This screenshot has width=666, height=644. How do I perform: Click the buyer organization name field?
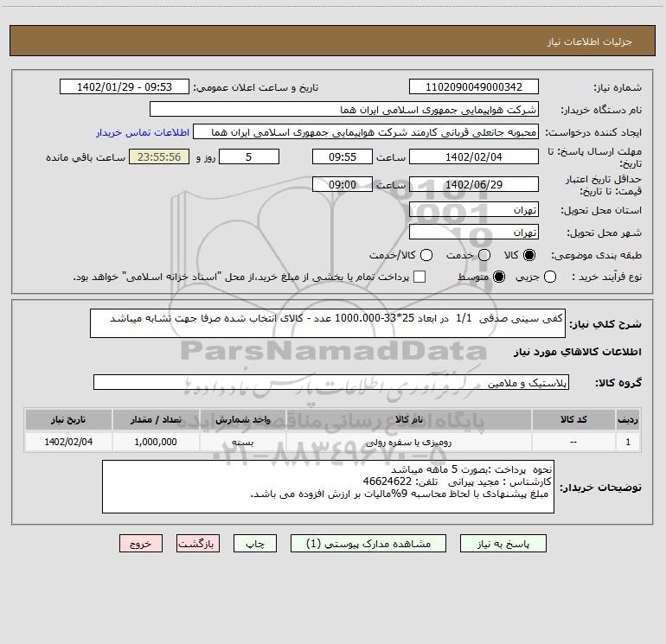[x=344, y=109]
